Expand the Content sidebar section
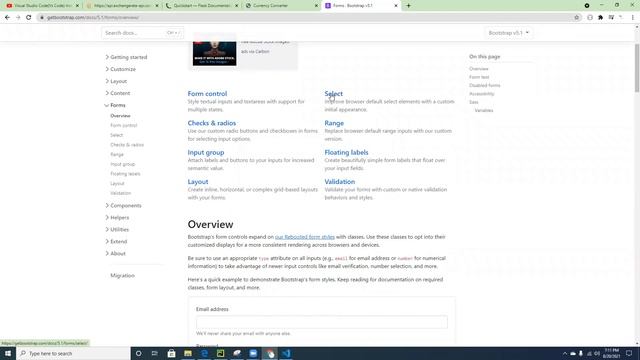 point(118,93)
